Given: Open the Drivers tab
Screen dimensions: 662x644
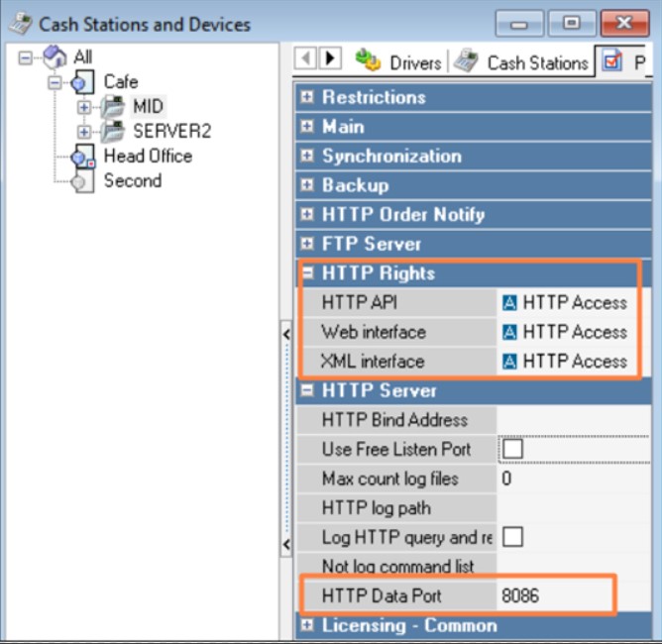Looking at the screenshot, I should [398, 62].
